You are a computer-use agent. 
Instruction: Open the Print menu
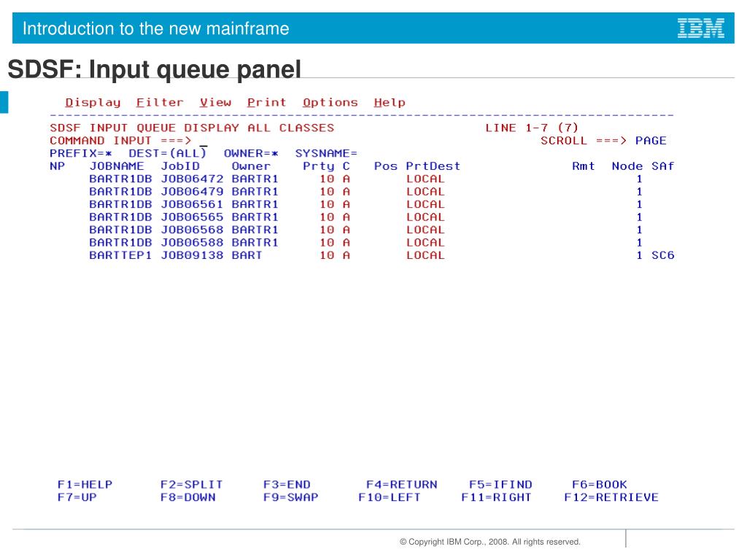(266, 103)
